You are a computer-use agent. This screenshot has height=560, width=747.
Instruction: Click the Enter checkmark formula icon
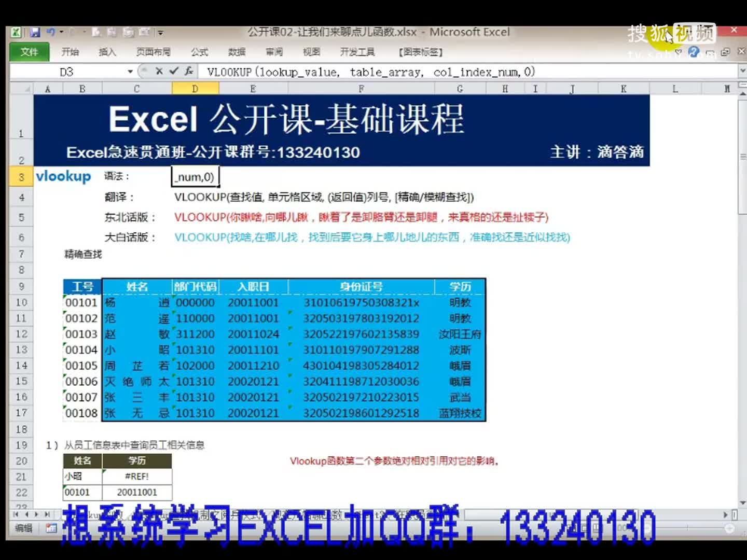tap(174, 71)
